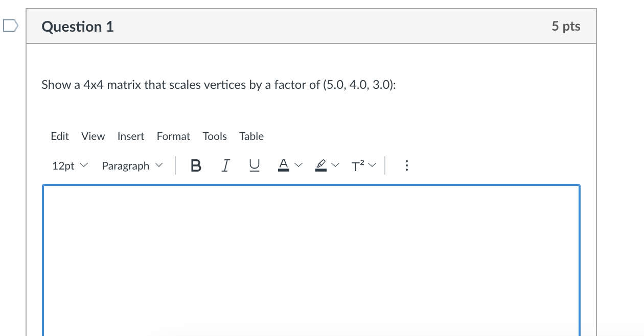Open the Table menu
Screen dimensions: 644x336
coord(251,136)
